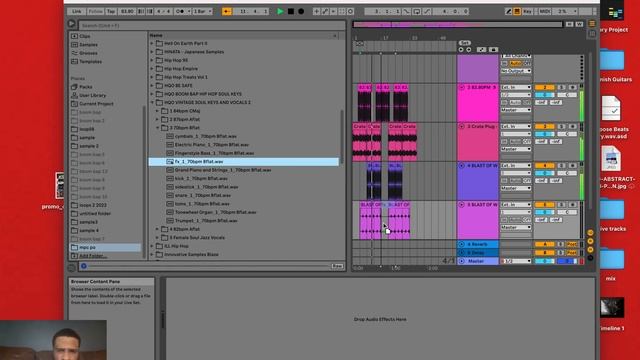640x360 pixels.
Task: Enable Key map mode switch
Action: [527, 11]
